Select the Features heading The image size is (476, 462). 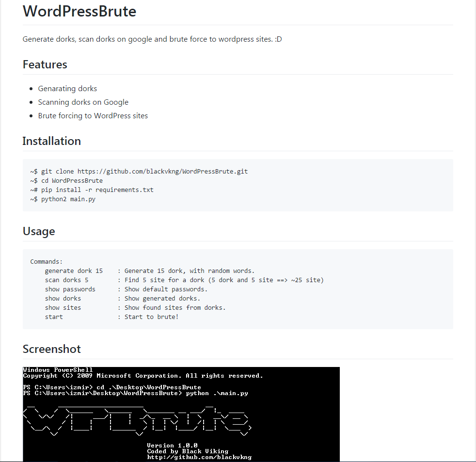point(45,64)
